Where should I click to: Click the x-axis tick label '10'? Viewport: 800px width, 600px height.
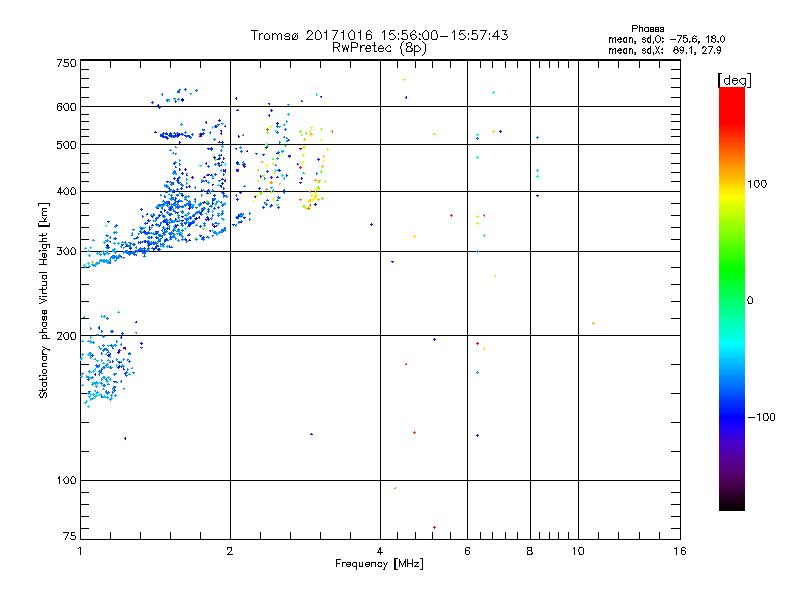pos(578,551)
